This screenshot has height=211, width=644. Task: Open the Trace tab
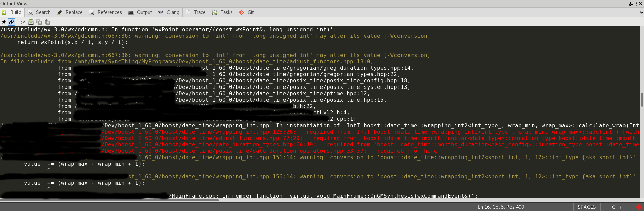[196, 12]
